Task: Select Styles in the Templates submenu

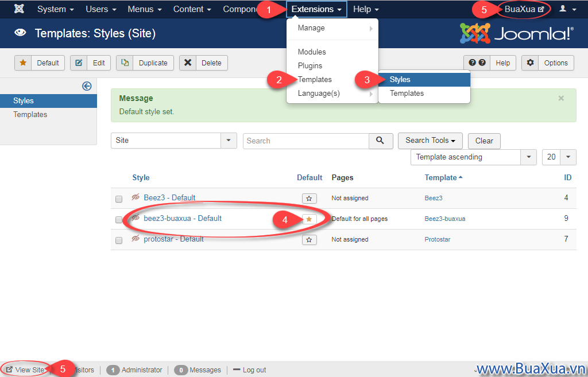Action: pyautogui.click(x=424, y=79)
